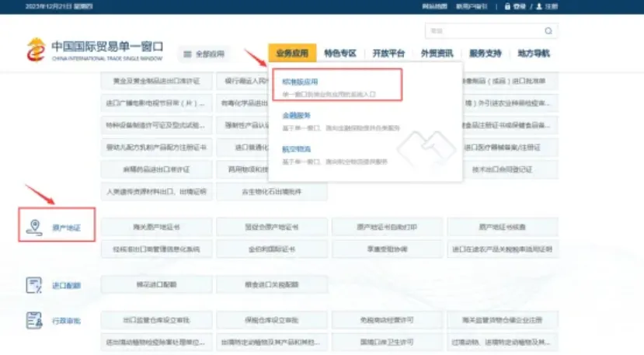The height and width of the screenshot is (355, 644).
Task: Open 进口在途农产品关税税率适用证明
Action: pos(503,249)
